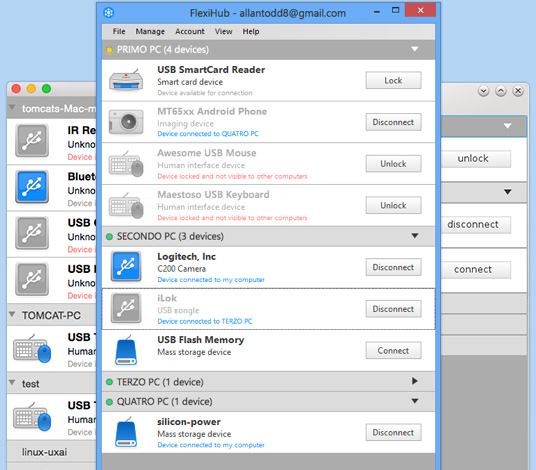Click the round down-chevron button in Linux window

pos(483,91)
